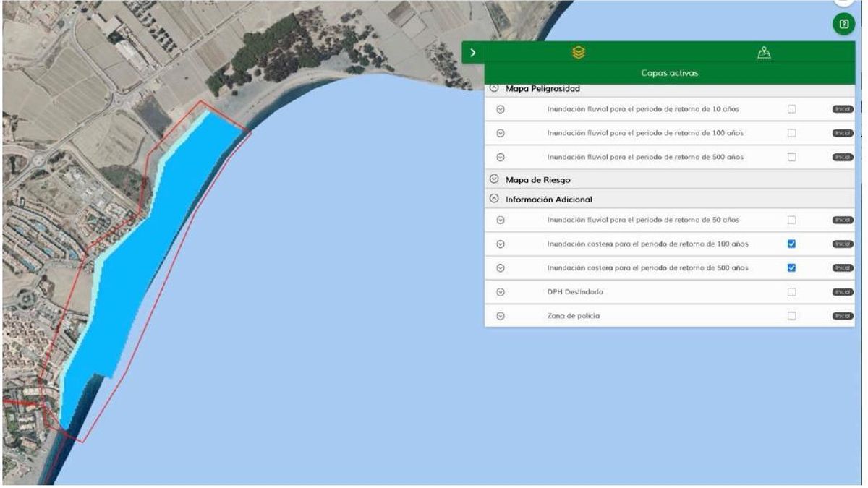Switch to the base map tab icon

763,52
